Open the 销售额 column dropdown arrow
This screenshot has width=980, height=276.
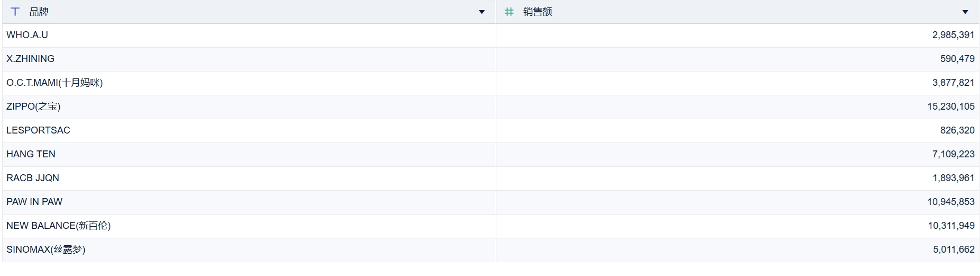click(965, 12)
